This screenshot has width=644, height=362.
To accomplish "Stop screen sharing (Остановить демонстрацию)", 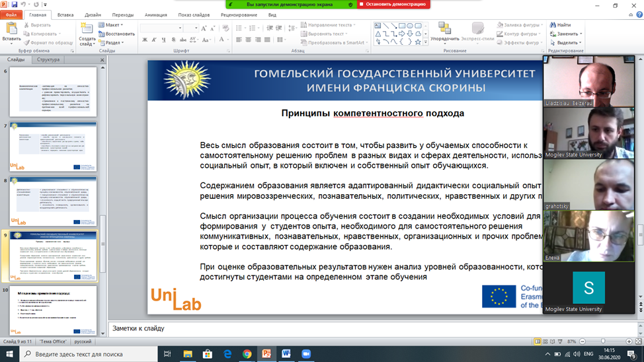I will tap(394, 4).
